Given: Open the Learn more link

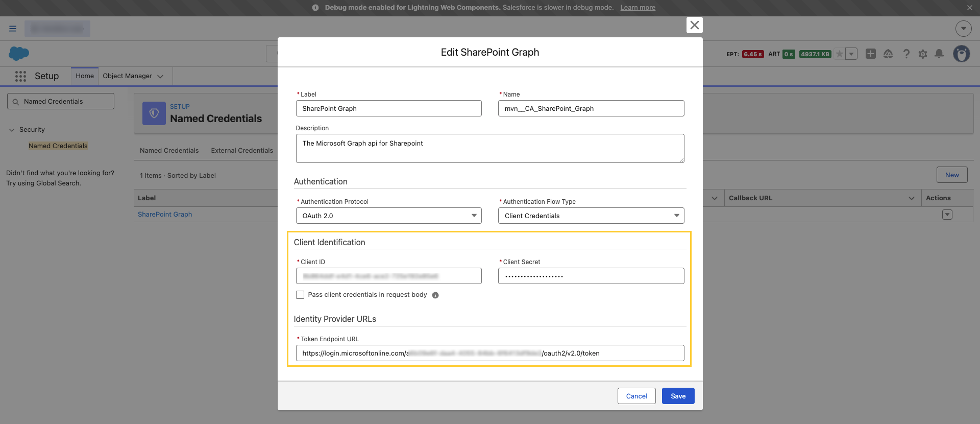Looking at the screenshot, I should pyautogui.click(x=638, y=8).
